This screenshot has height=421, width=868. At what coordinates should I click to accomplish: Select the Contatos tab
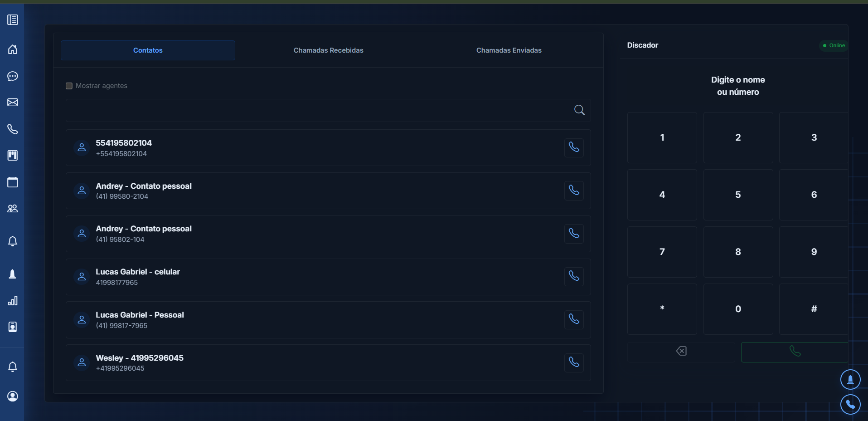coord(148,50)
